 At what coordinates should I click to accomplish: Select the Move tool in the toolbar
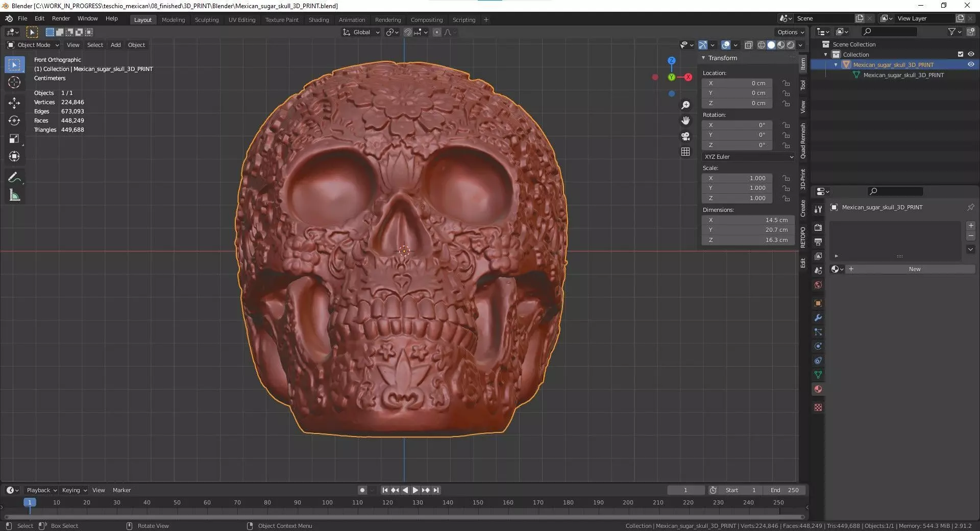[14, 103]
